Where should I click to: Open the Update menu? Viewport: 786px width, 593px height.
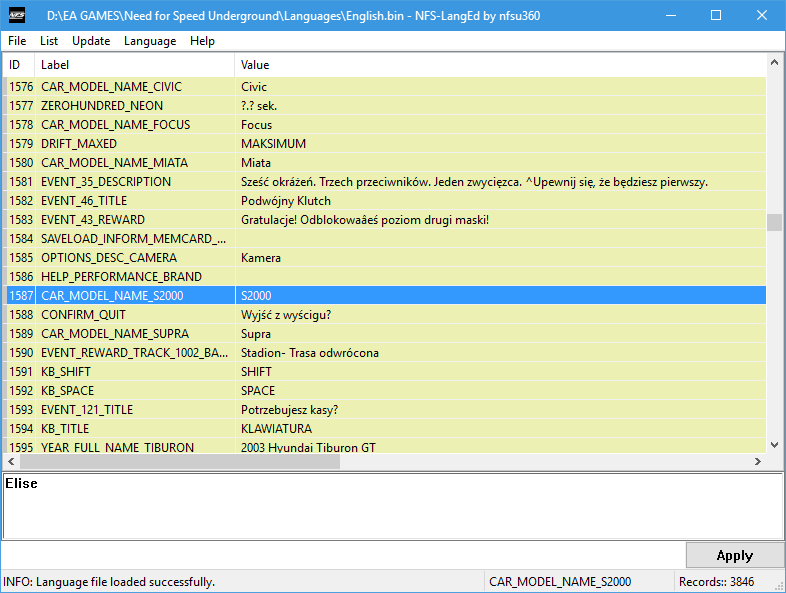[91, 41]
